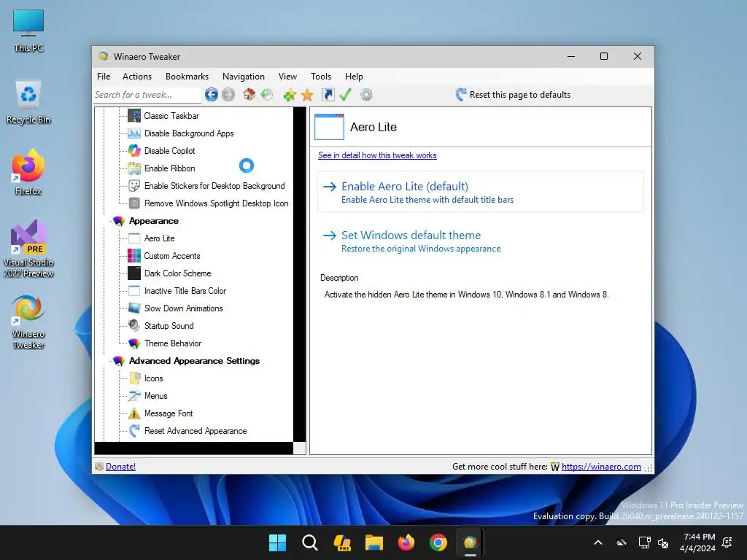747x560 pixels.
Task: Open taskbar Search magnifier
Action: coord(309,542)
